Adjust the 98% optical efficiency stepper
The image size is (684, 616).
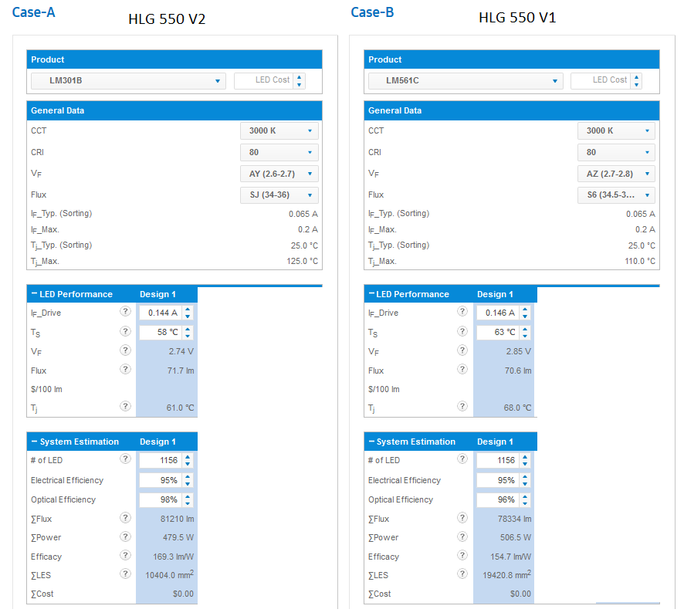(188, 500)
